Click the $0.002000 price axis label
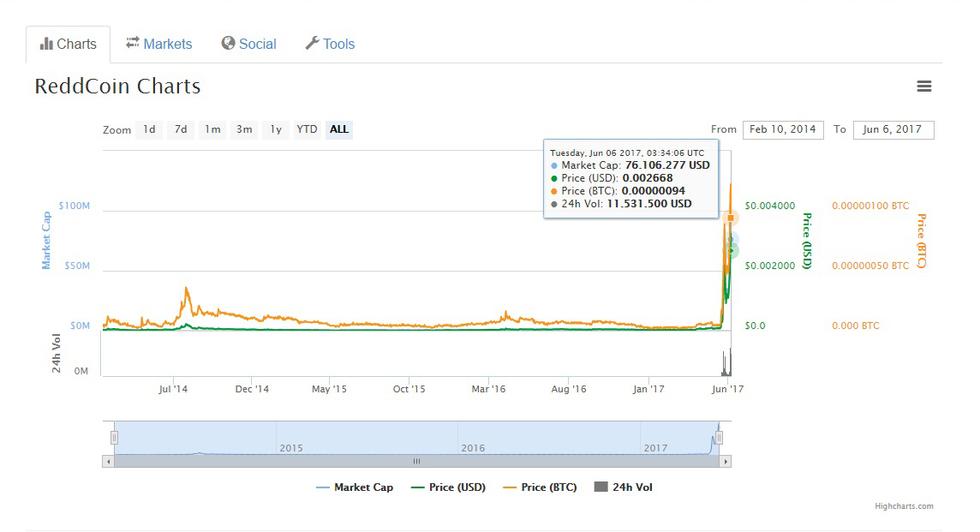 (x=770, y=266)
